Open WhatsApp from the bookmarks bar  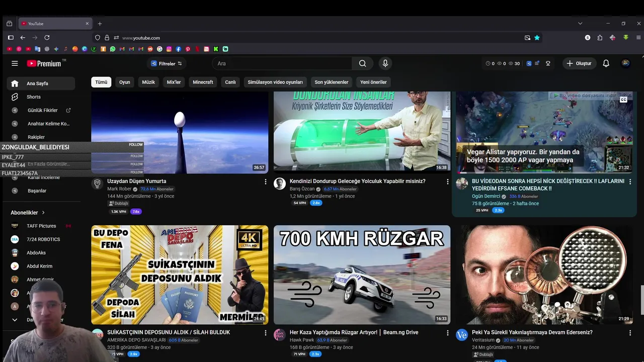112,49
